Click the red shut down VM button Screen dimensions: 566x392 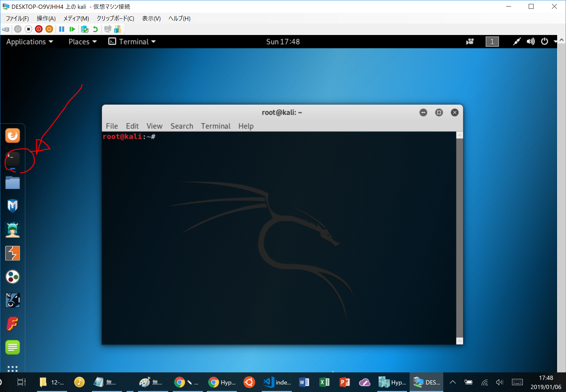[39, 29]
